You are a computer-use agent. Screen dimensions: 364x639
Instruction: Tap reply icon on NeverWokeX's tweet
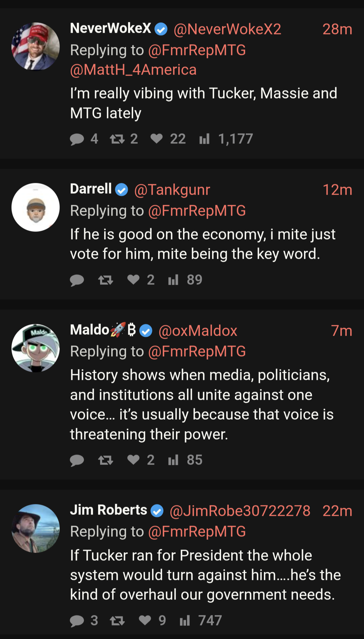[77, 139]
